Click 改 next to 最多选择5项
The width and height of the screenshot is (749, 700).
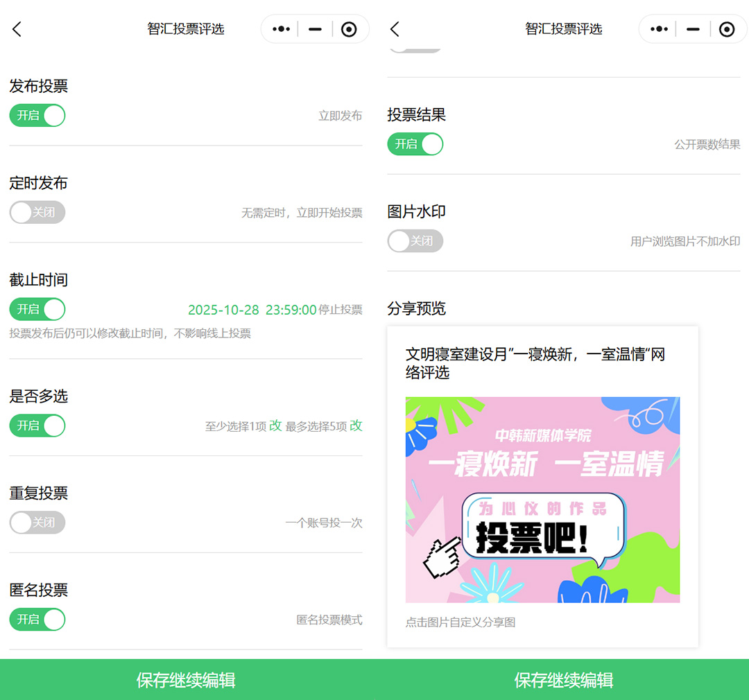click(356, 426)
